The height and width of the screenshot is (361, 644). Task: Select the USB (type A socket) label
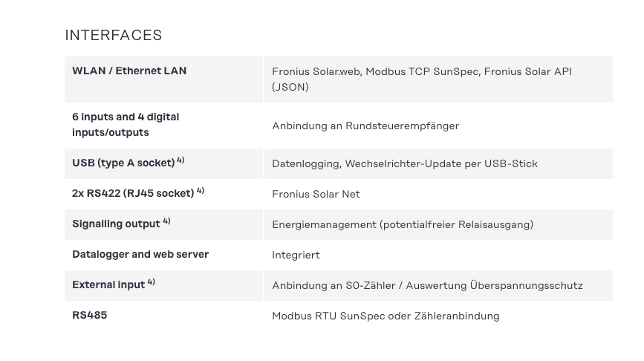click(123, 163)
